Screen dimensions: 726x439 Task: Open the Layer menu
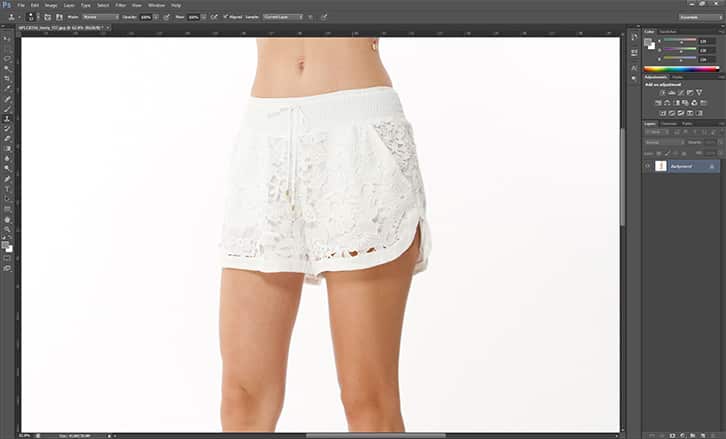(69, 5)
